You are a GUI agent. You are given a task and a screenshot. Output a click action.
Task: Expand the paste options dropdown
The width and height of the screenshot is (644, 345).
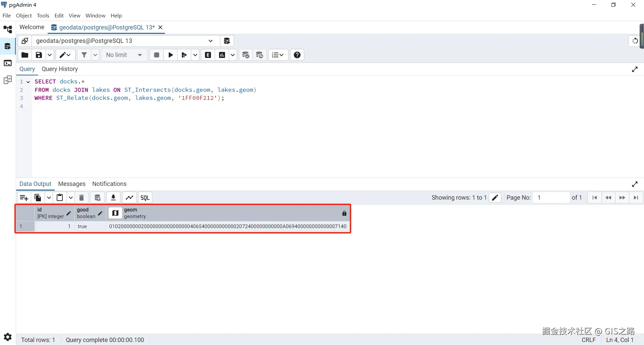coord(71,198)
